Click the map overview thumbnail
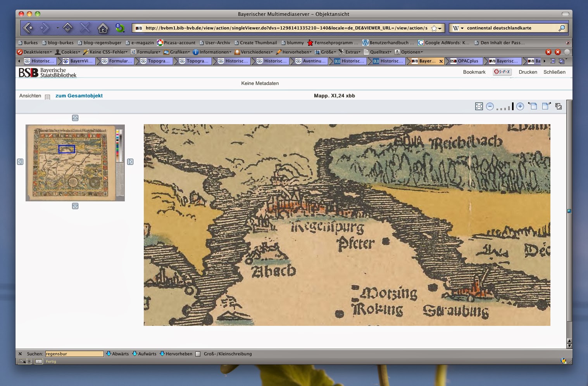588x386 pixels. pyautogui.click(x=75, y=163)
